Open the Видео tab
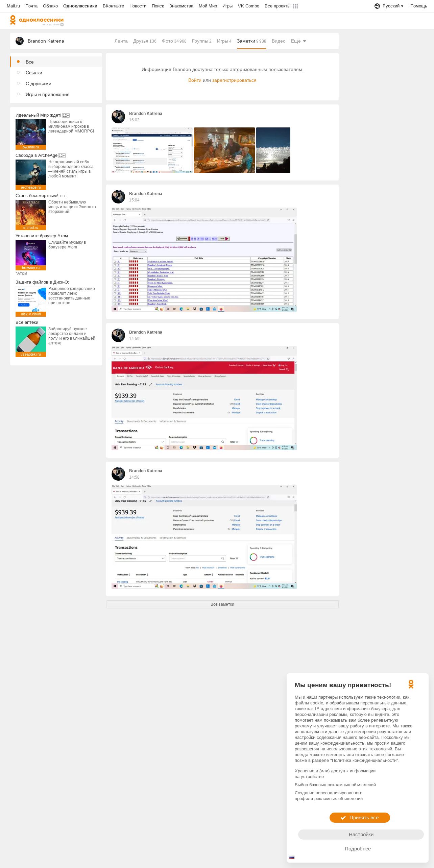The height and width of the screenshot is (868, 434). click(x=279, y=41)
